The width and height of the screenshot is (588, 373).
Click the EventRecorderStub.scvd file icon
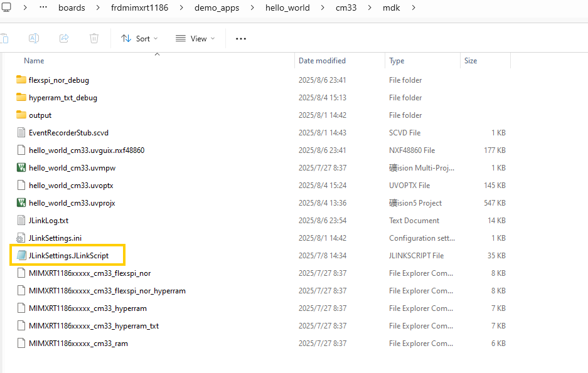tap(21, 132)
